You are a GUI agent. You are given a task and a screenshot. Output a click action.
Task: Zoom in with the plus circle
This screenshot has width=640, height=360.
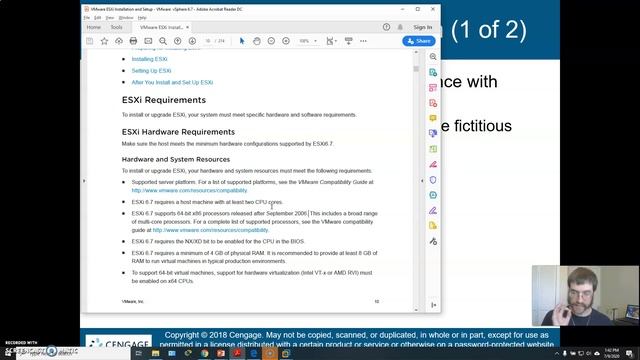286,41
